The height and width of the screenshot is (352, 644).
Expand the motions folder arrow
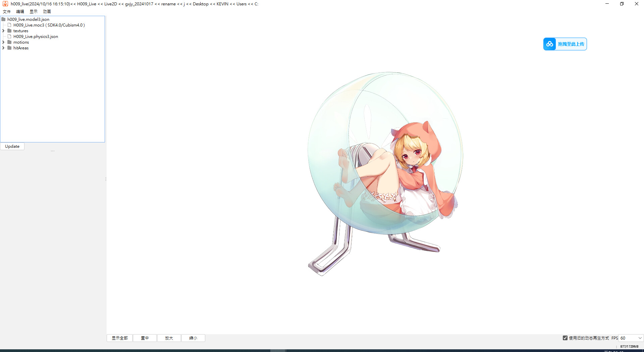(3, 42)
